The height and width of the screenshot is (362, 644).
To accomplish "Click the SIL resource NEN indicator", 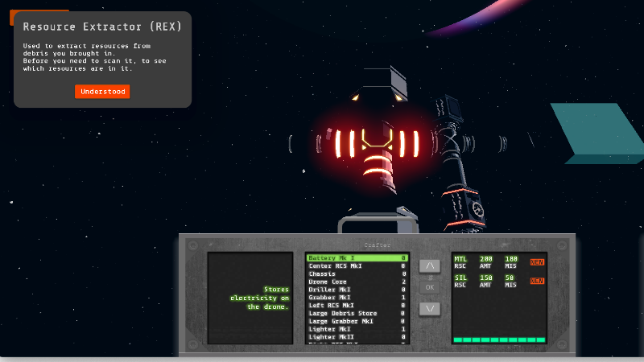I will tap(537, 281).
